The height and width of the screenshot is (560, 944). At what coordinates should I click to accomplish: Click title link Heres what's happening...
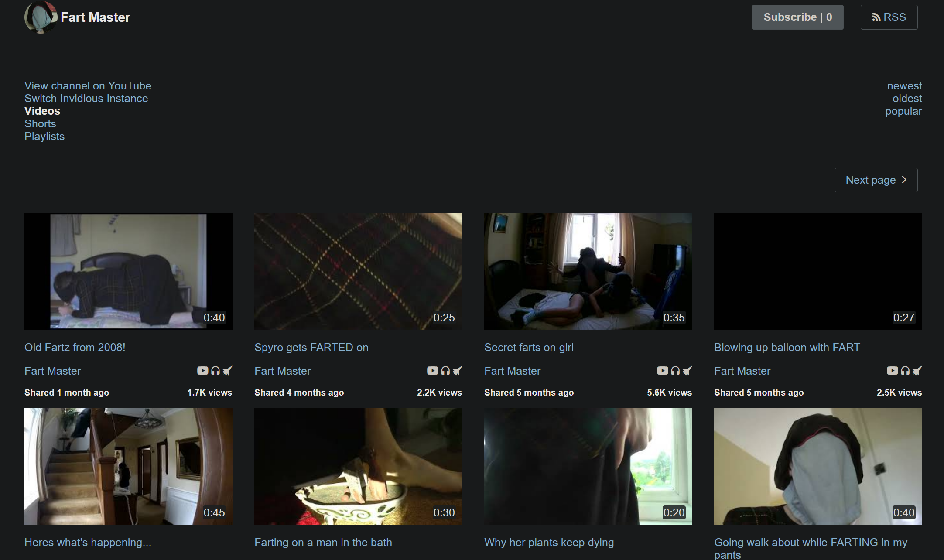[x=88, y=542]
